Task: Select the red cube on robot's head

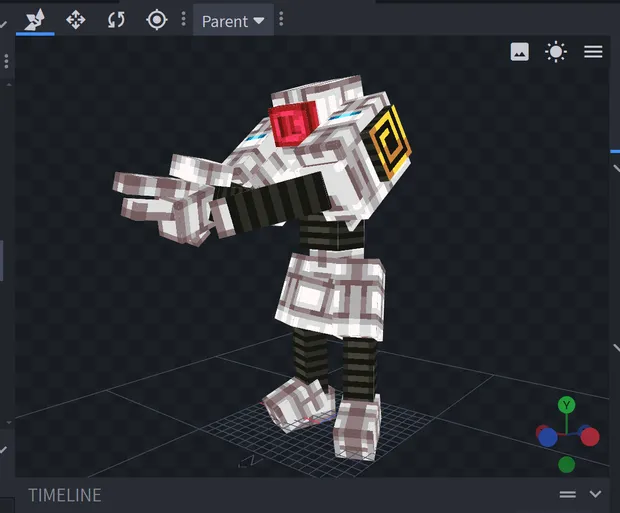Action: [x=292, y=125]
